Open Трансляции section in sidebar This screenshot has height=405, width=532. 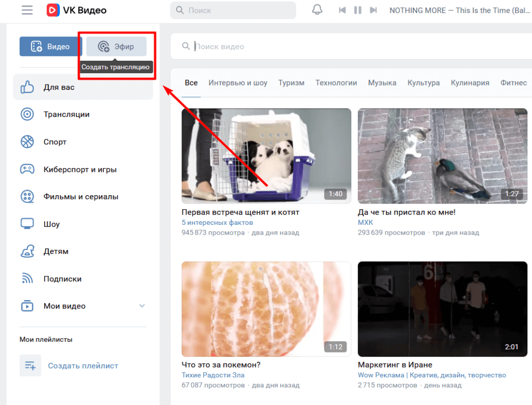(x=66, y=114)
